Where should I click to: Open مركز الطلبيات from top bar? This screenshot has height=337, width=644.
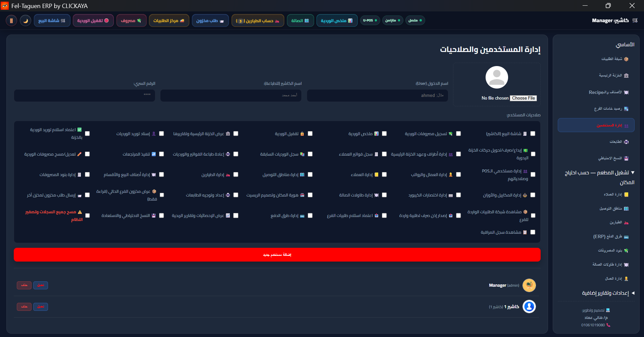[169, 21]
